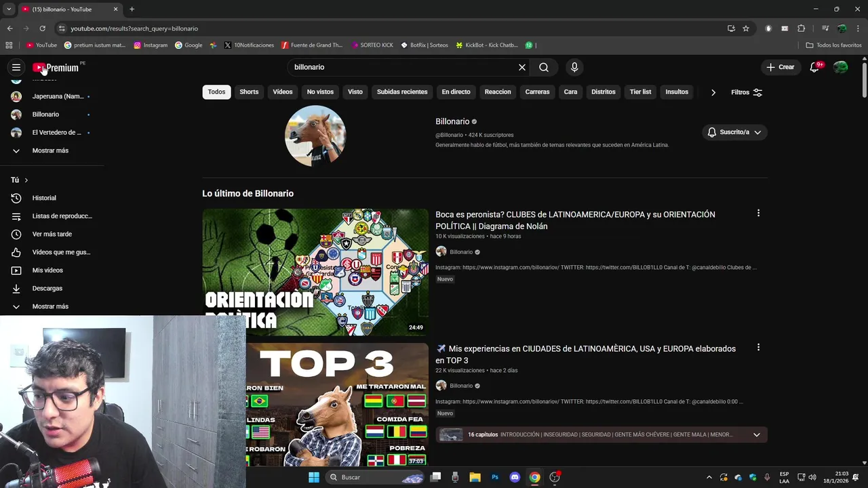Click the Chrome address bar URL
Image resolution: width=868 pixels, height=488 pixels.
[134, 28]
